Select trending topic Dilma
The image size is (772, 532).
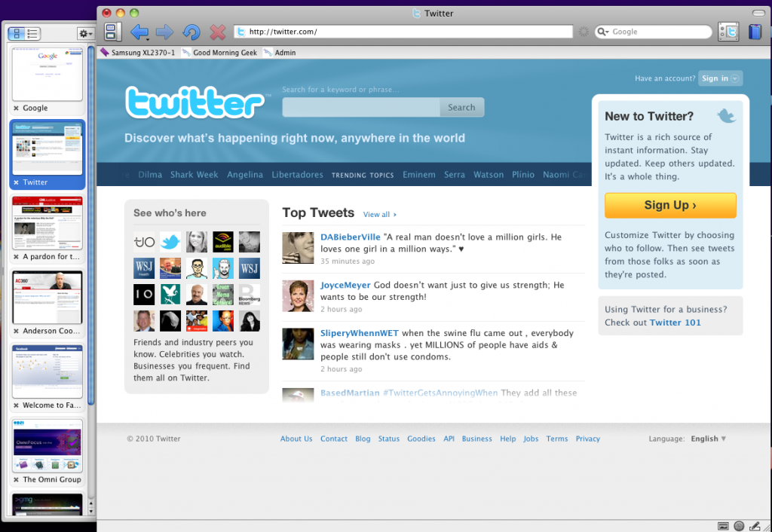point(150,175)
